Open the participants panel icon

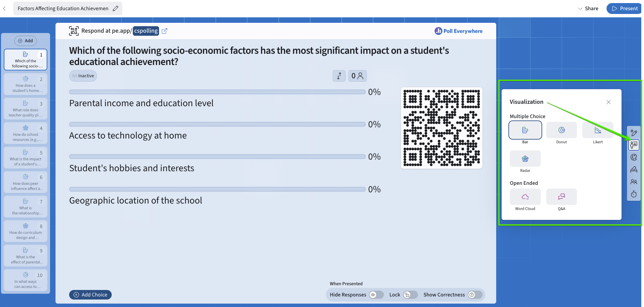(634, 181)
